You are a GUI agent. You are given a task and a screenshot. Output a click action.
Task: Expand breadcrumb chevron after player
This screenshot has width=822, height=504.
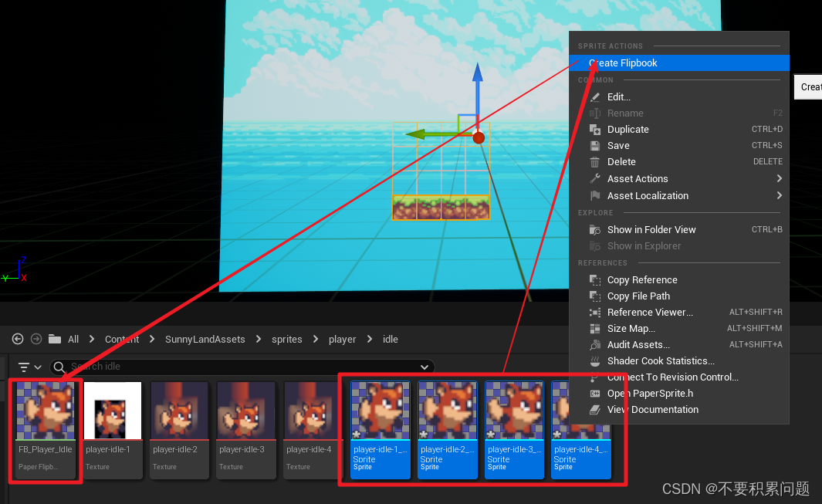click(x=370, y=340)
